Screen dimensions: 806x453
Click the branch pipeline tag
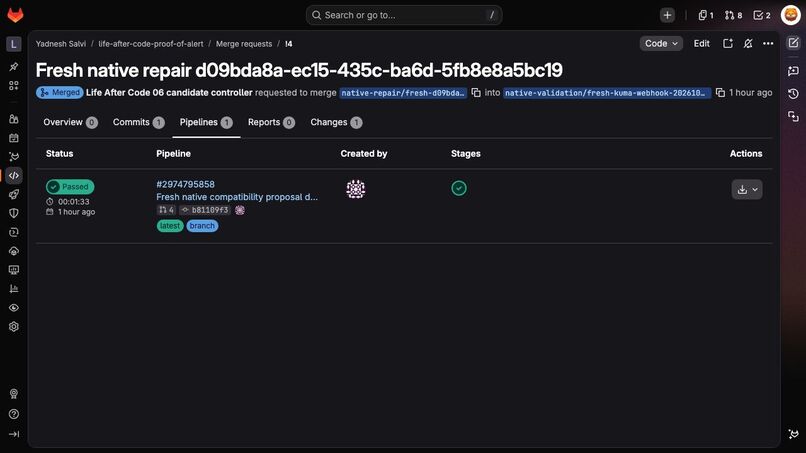(202, 226)
